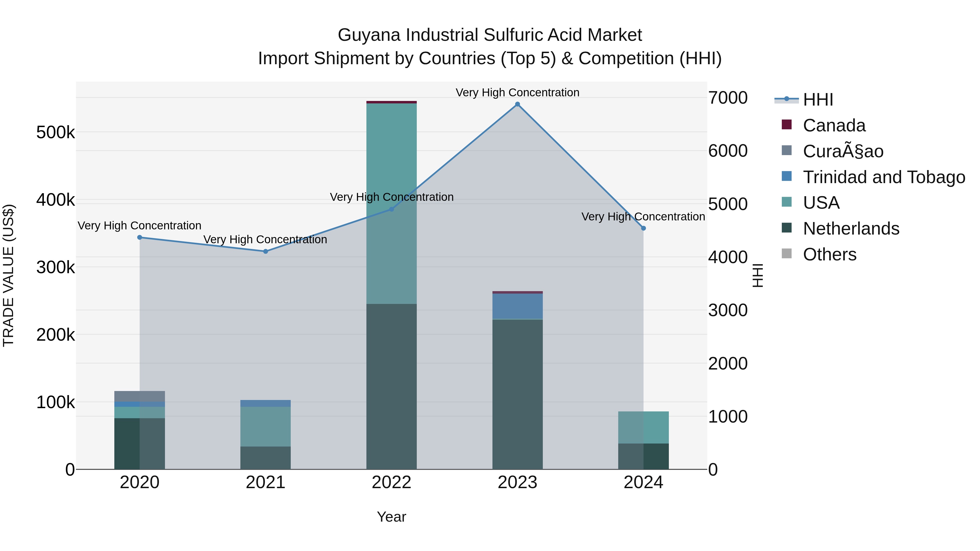Click the Others gray legend swatch
The image size is (980, 551).
[786, 253]
